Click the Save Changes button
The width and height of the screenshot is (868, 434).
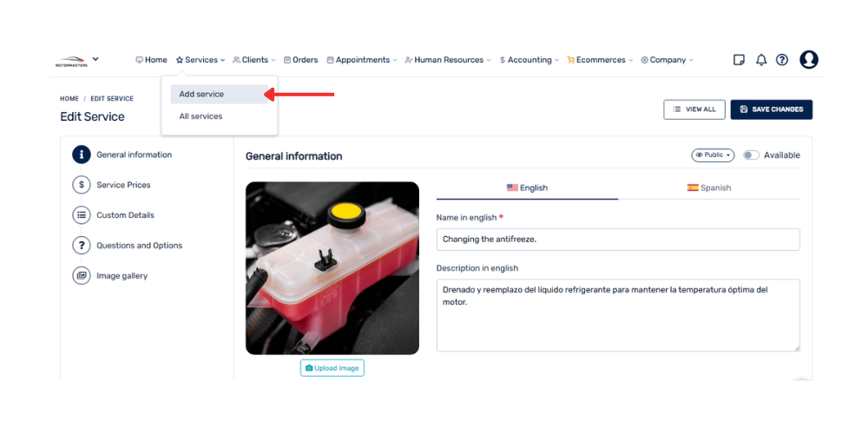coord(772,109)
